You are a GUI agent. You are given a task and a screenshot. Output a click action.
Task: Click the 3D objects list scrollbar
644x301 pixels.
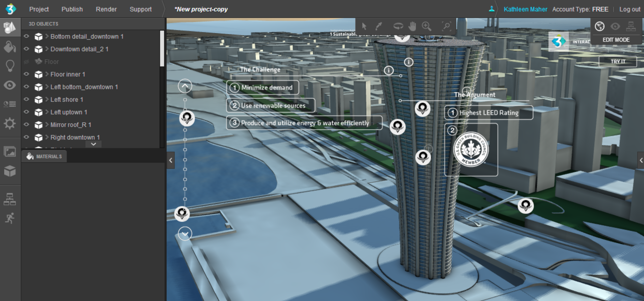pyautogui.click(x=162, y=49)
